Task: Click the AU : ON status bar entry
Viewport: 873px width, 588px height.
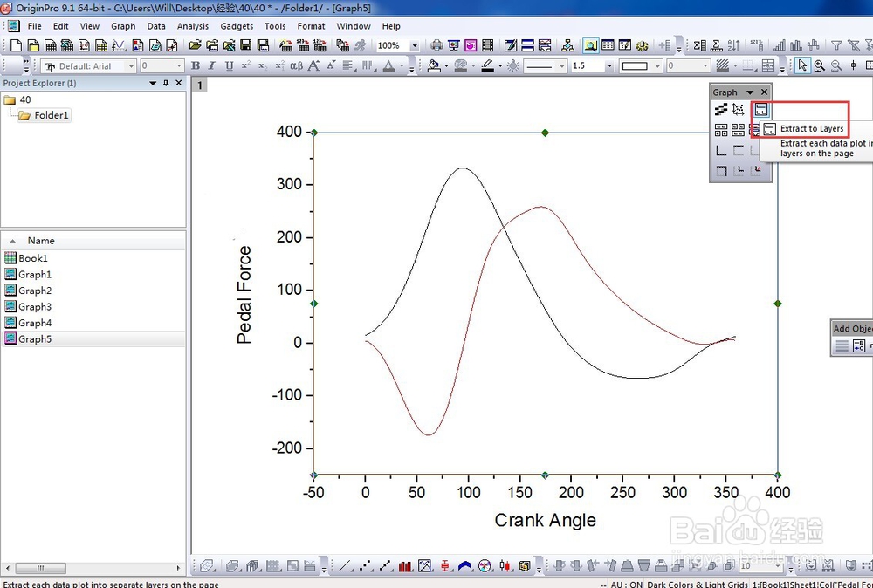Action: point(626,585)
